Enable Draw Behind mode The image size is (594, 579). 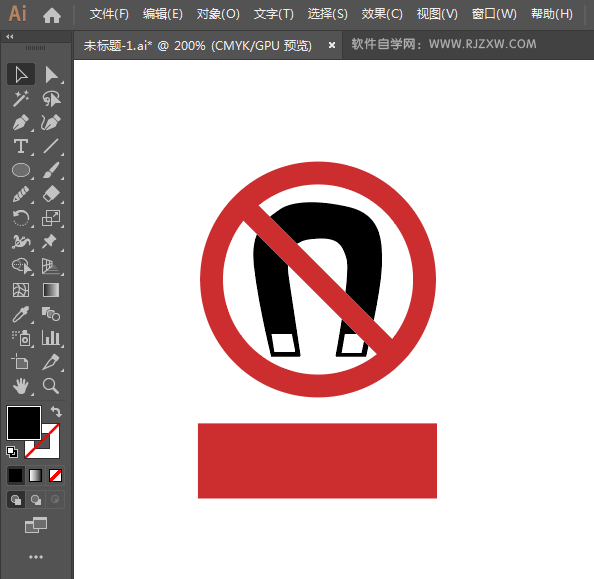click(36, 500)
